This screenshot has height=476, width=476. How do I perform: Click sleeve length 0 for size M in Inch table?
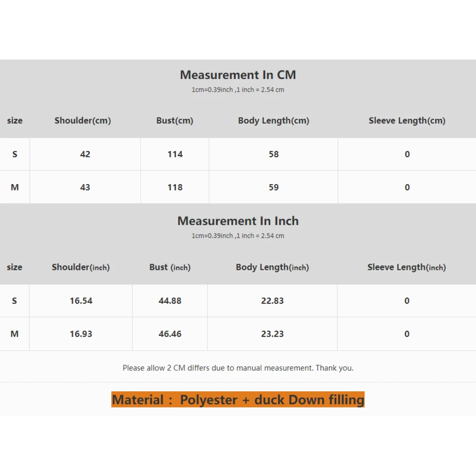click(x=407, y=334)
